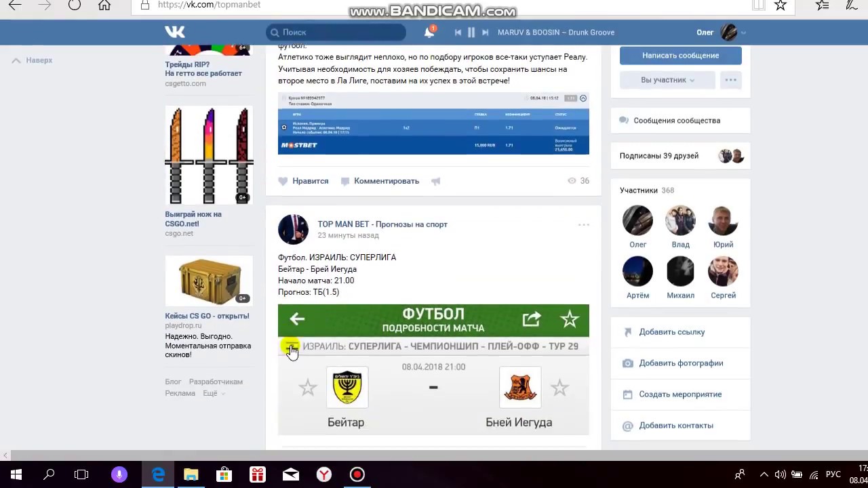This screenshot has height=488, width=868.
Task: Open Microsoft Store taskbar icon
Action: pos(224,474)
